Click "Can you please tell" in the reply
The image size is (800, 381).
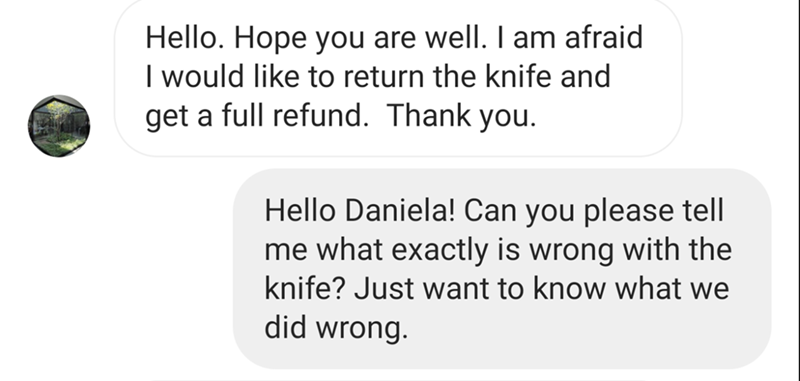(594, 211)
